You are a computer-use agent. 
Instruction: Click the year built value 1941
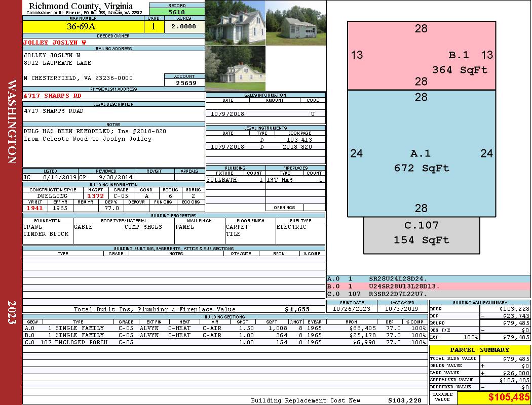[34, 208]
